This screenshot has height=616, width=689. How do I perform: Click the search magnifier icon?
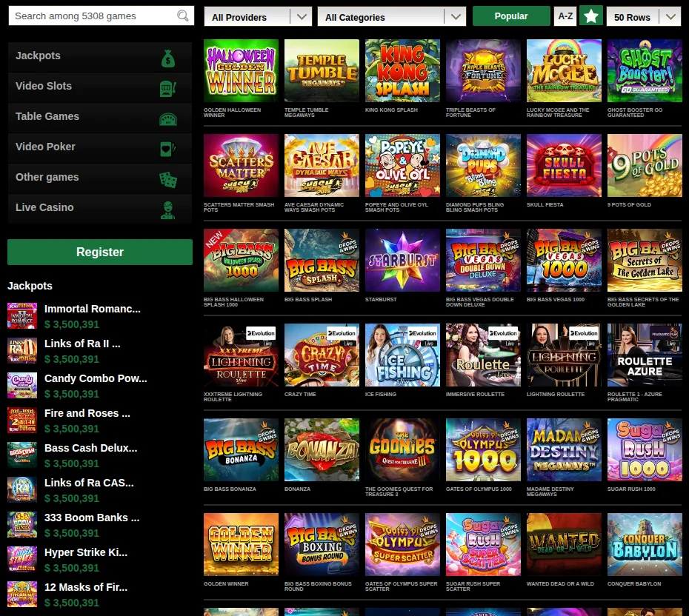coord(183,16)
